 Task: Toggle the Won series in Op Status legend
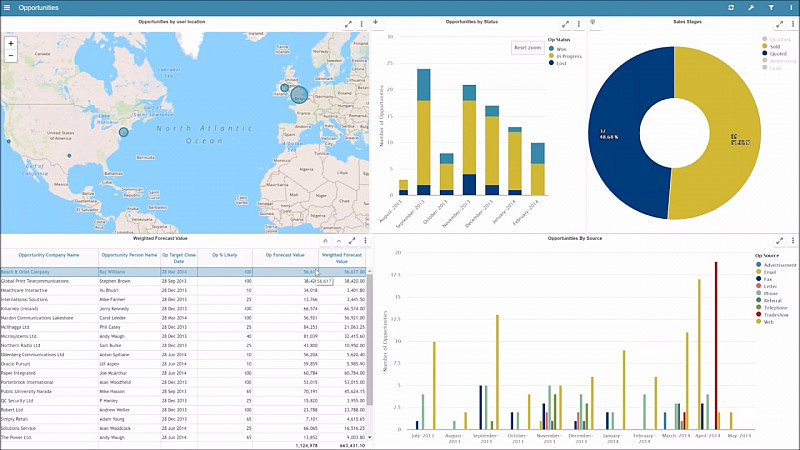[x=557, y=49]
